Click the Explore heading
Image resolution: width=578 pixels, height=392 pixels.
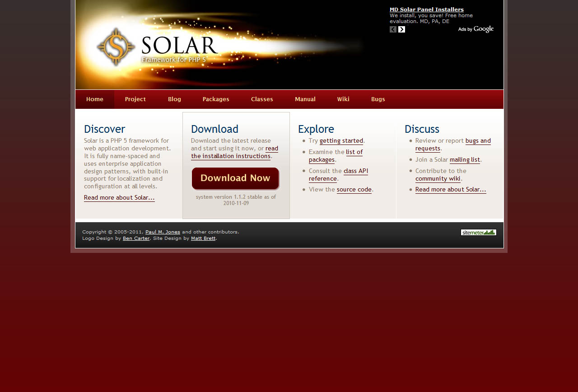[316, 129]
